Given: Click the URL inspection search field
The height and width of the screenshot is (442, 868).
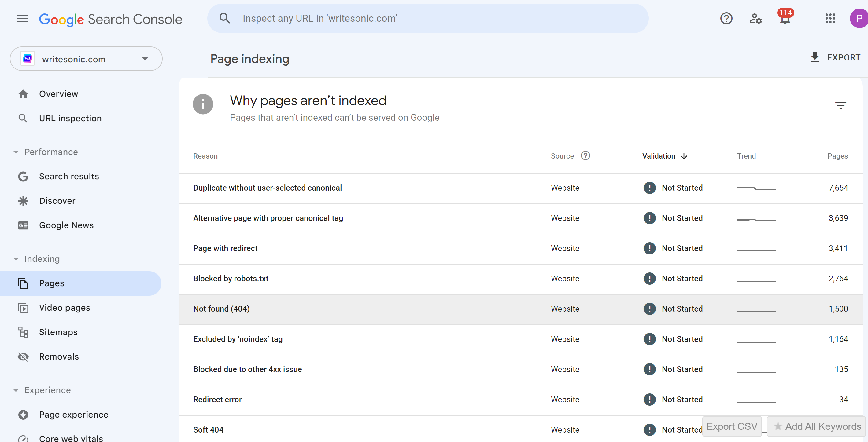Looking at the screenshot, I should tap(428, 19).
